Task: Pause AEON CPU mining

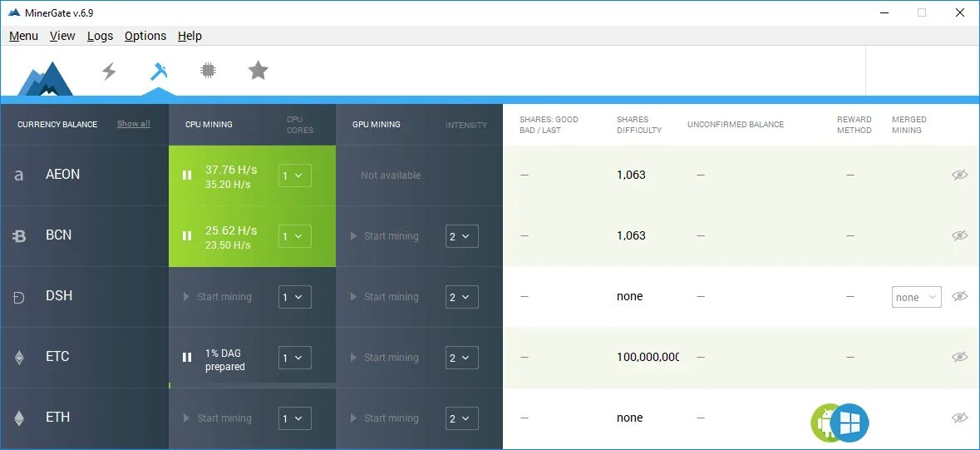Action: [x=187, y=176]
